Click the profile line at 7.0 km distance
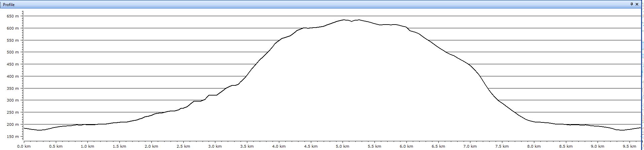The image size is (644, 150). click(x=470, y=65)
